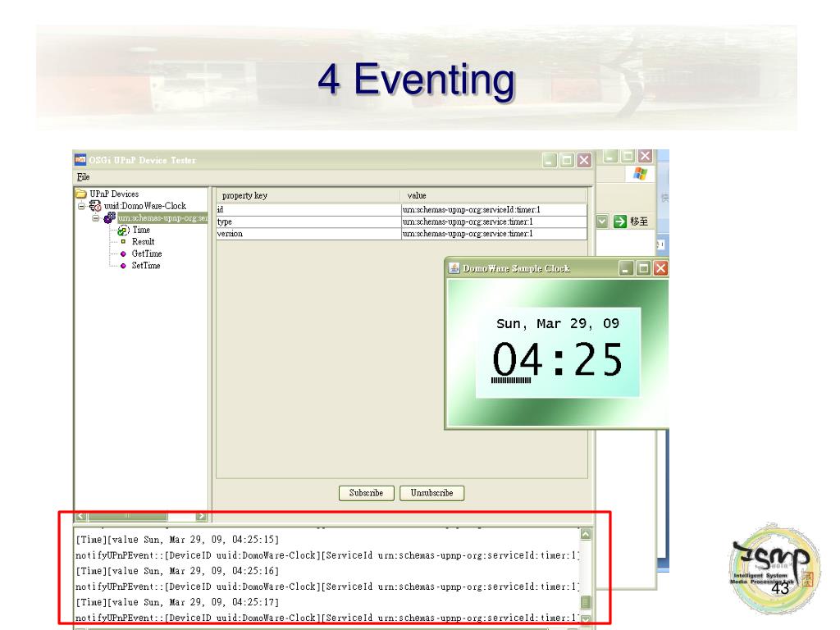Click the Sun, Mar 29, 09 date
Viewport: 840px width, 630px height.
(558, 323)
